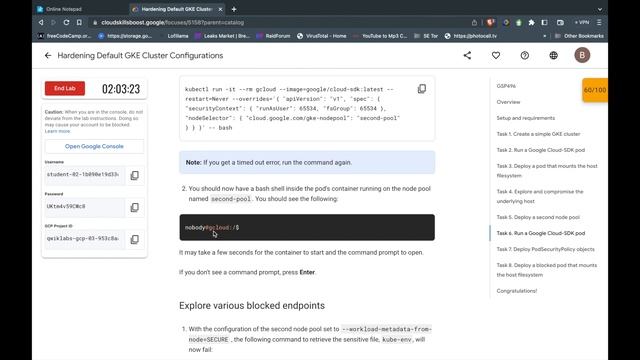Copy the Password value
Viewport: 640px width, 360px height.
[134, 207]
